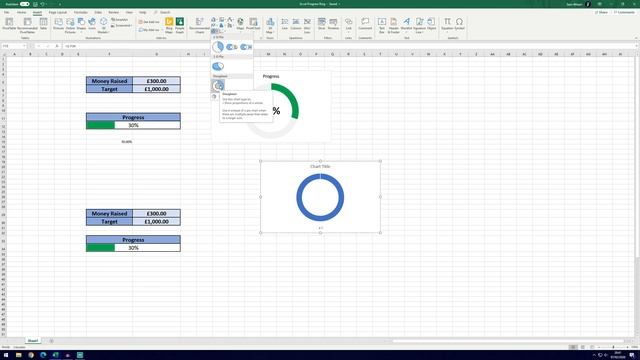Viewport: 640px width, 360px height.
Task: Insert a Win/Loss sparkline
Action: (x=307, y=25)
